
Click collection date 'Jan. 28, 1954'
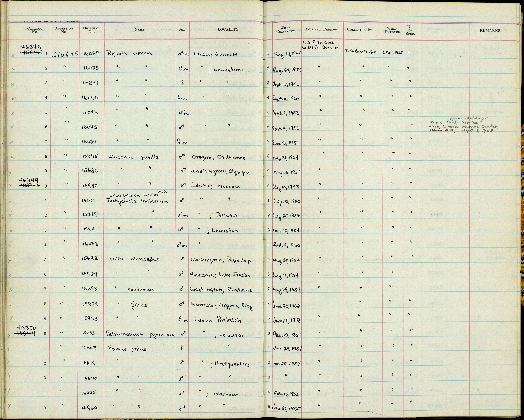[x=287, y=349]
